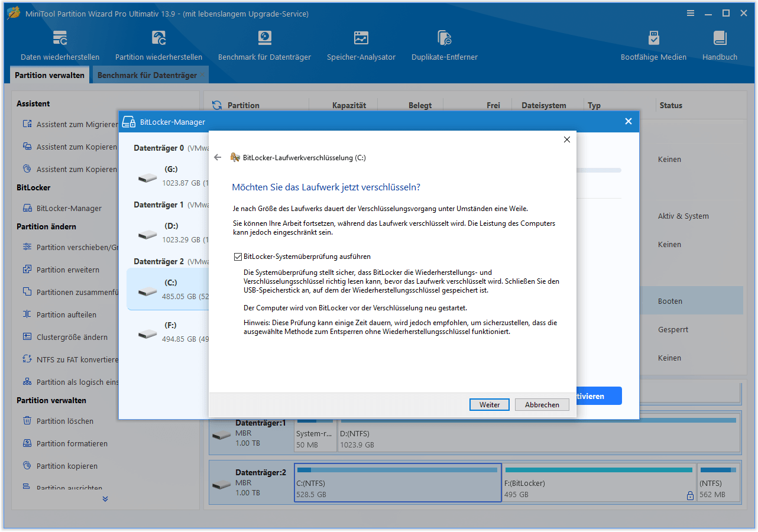This screenshot has width=758, height=532.
Task: Click Weiter button
Action: pos(490,405)
